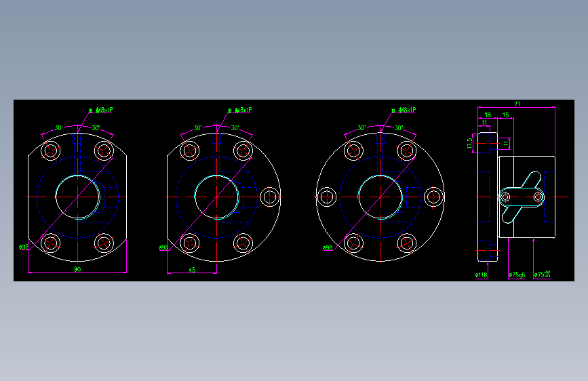This screenshot has width=588, height=381.
Task: Click the cyan bore circle of the full-round flange
Action: (x=380, y=197)
